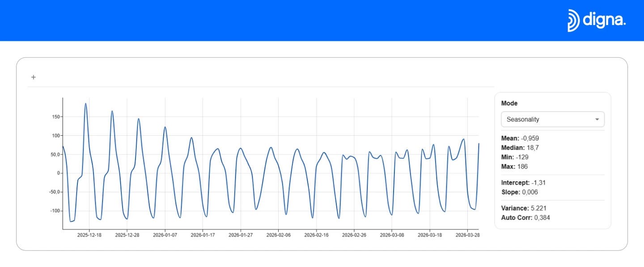Image resolution: width=644 pixels, height=267 pixels.
Task: Click the Variance statistic row
Action: [x=524, y=208]
